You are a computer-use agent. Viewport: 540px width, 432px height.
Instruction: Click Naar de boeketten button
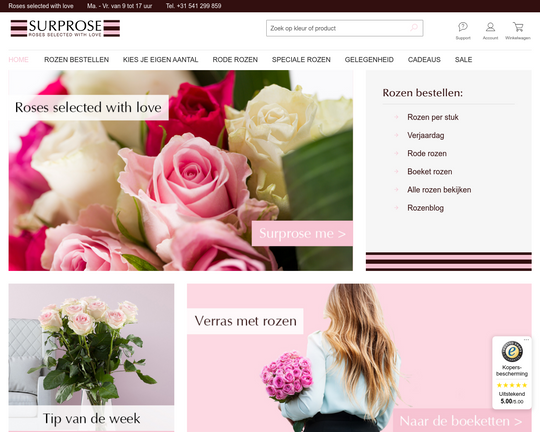[462, 421]
